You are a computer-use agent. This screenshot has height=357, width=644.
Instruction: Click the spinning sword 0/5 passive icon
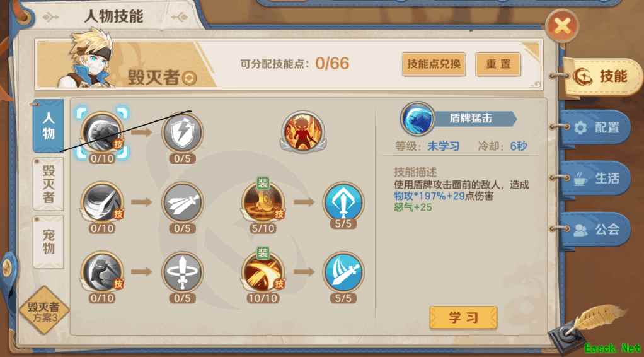[182, 272]
